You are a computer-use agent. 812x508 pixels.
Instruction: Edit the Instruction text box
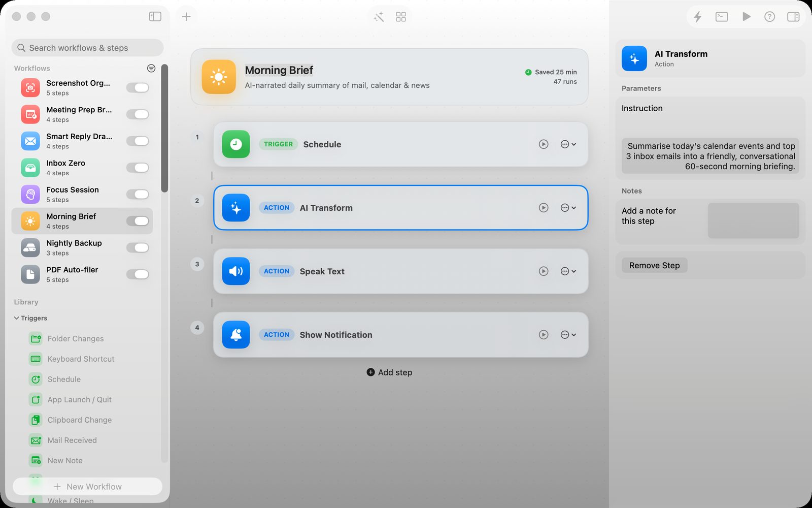(x=710, y=156)
